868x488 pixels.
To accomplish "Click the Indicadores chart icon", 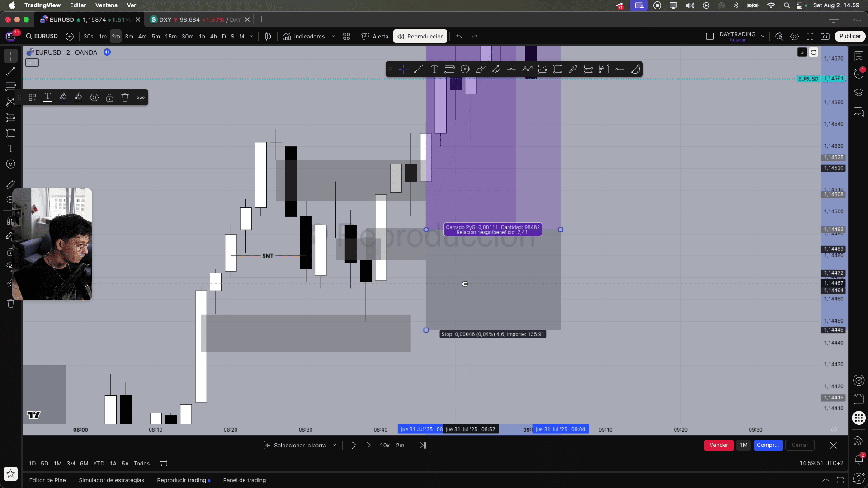I will coord(287,37).
